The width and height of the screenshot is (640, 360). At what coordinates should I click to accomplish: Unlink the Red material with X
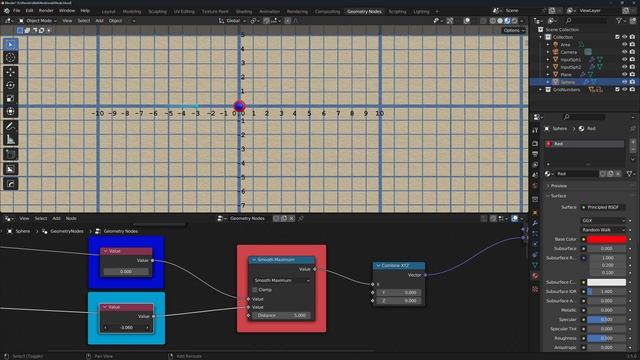pyautogui.click(x=618, y=174)
